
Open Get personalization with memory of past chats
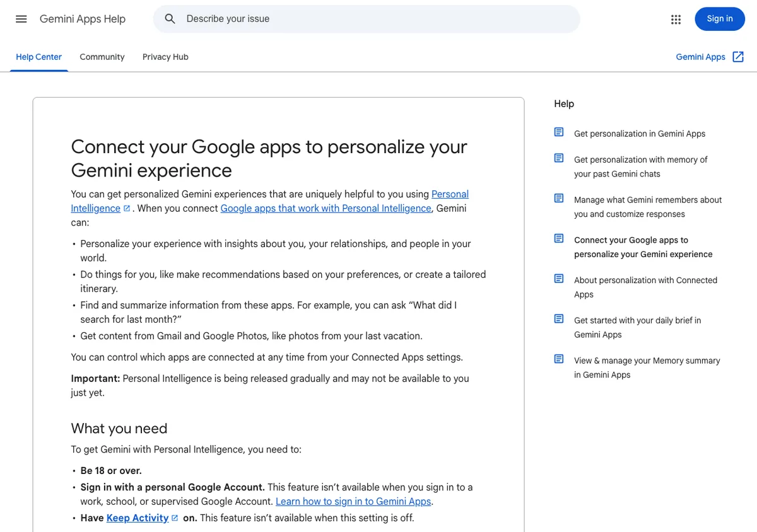click(x=641, y=166)
